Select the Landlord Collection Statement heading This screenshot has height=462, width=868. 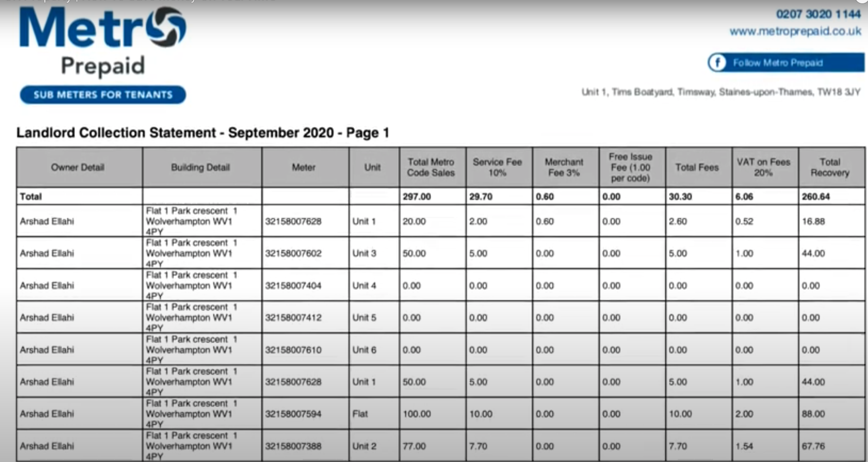[203, 133]
